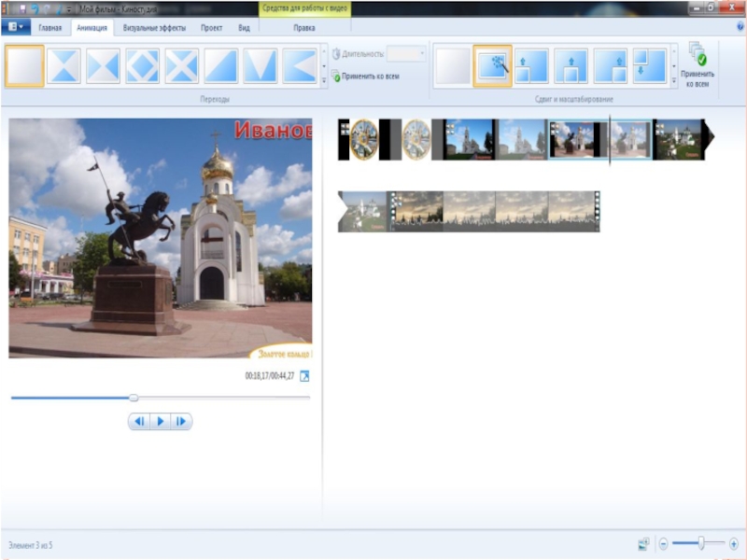
Task: Open the Визуальные эффекты tab
Action: 154,28
